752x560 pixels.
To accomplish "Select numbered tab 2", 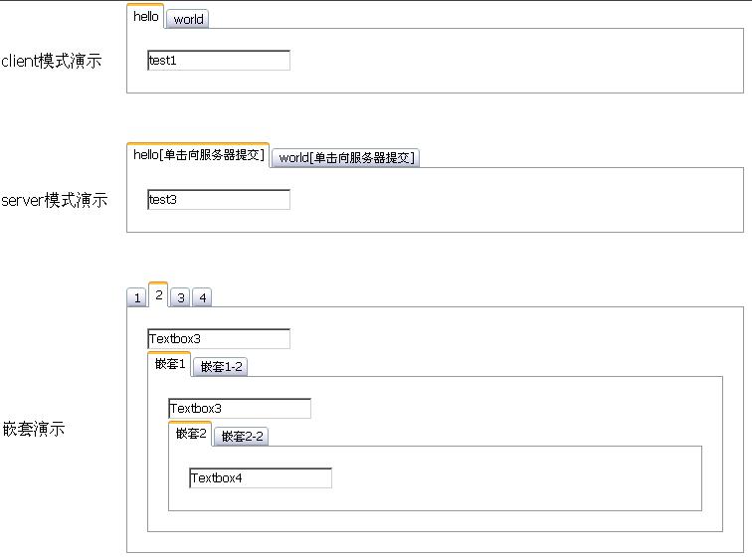I will (158, 294).
